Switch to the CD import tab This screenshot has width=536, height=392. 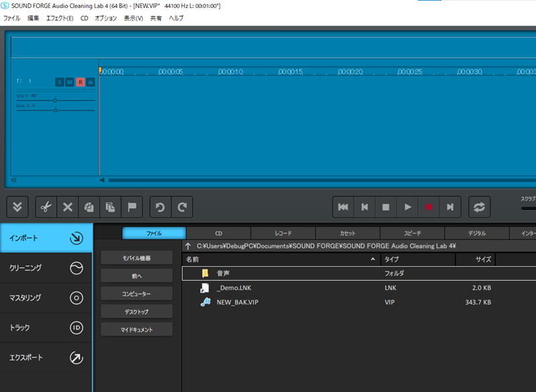(x=219, y=233)
